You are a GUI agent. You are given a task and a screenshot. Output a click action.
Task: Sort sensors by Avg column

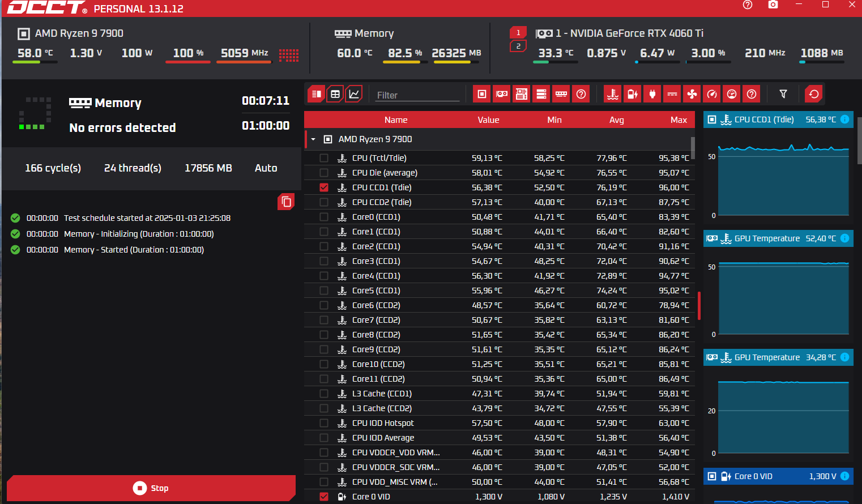click(617, 120)
